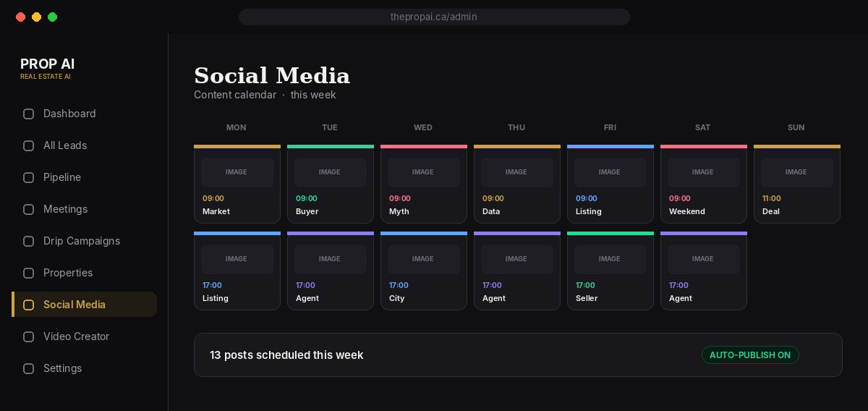The width and height of the screenshot is (868, 411).
Task: Select the TUE column header
Action: tap(330, 127)
